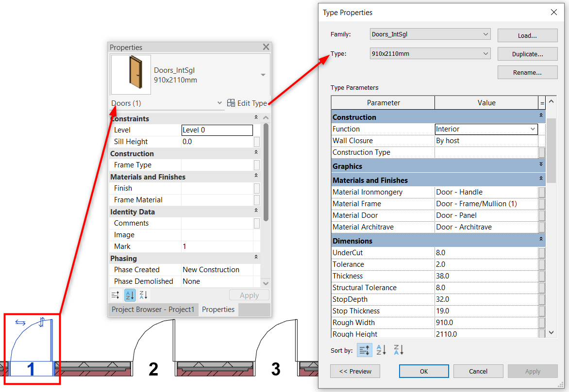Switch to the Project Browser - Project1 tab

153,310
